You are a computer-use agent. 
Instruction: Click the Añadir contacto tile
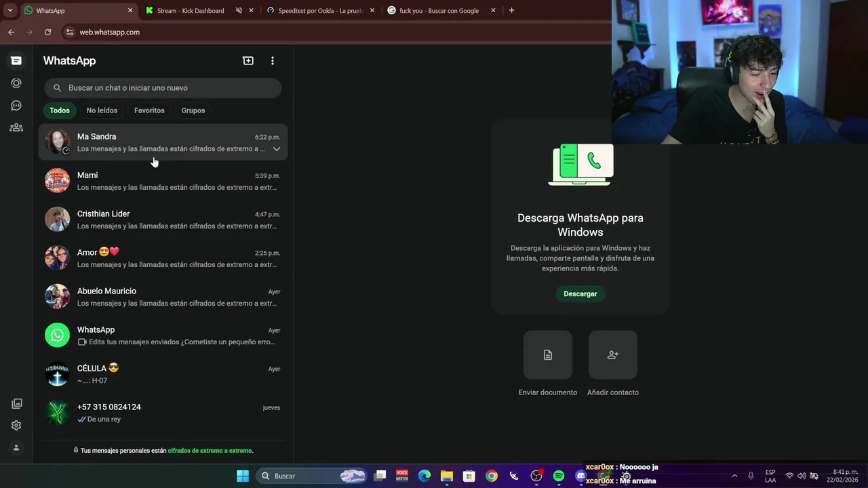tap(613, 354)
